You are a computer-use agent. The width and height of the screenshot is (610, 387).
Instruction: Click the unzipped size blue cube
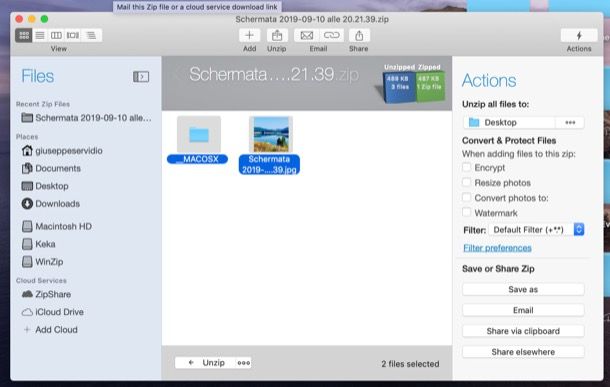(x=399, y=87)
